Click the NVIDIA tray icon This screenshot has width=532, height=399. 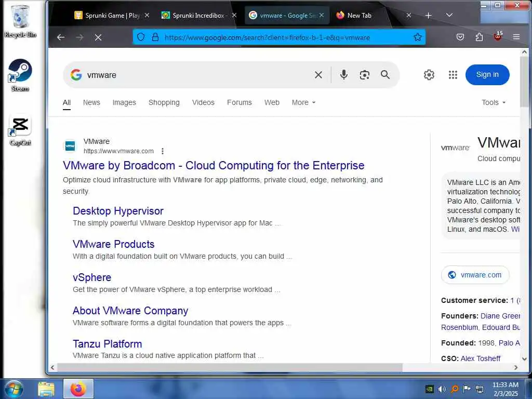[x=429, y=389]
